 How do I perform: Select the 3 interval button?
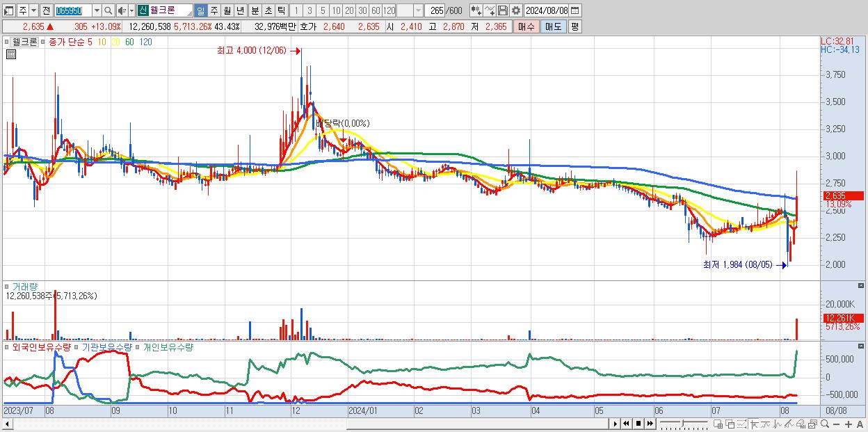[x=310, y=10]
